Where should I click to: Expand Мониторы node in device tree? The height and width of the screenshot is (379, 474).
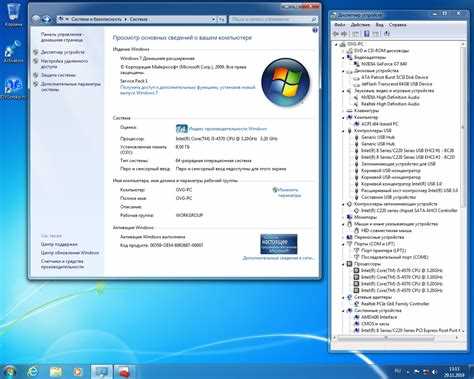[343, 217]
